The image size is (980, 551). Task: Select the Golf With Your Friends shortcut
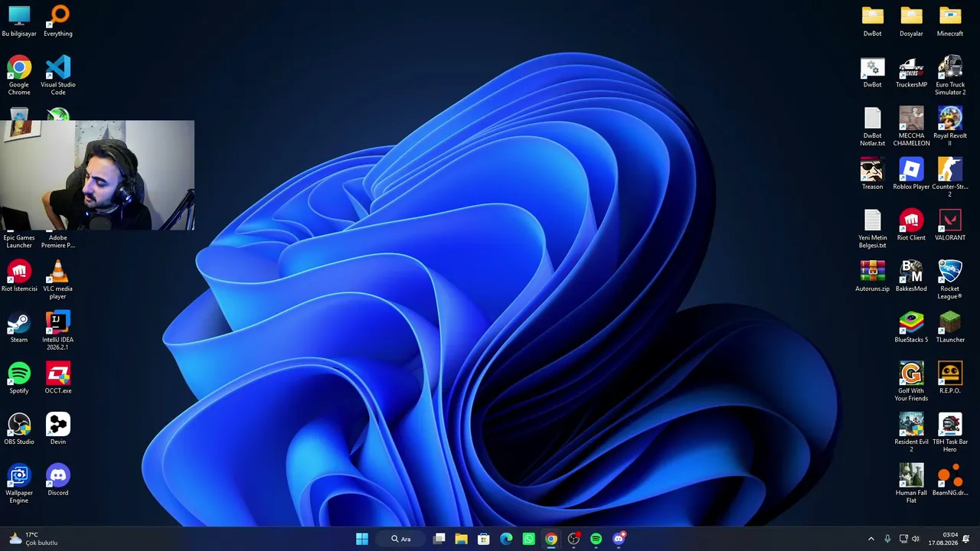pyautogui.click(x=911, y=382)
